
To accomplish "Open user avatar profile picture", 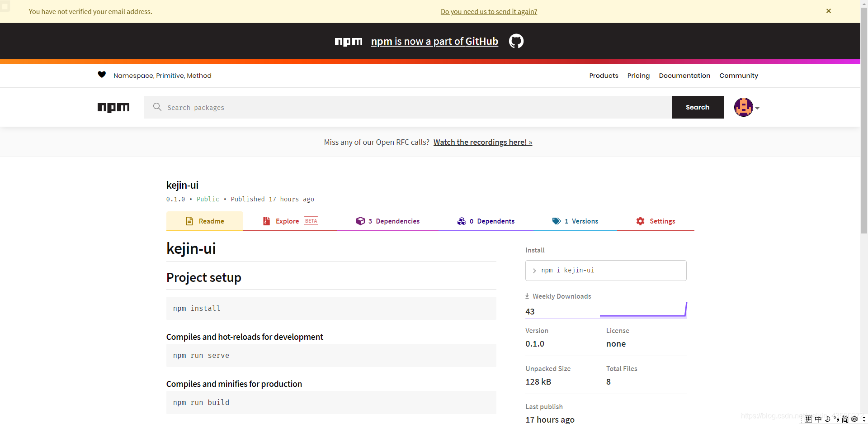I will click(743, 107).
